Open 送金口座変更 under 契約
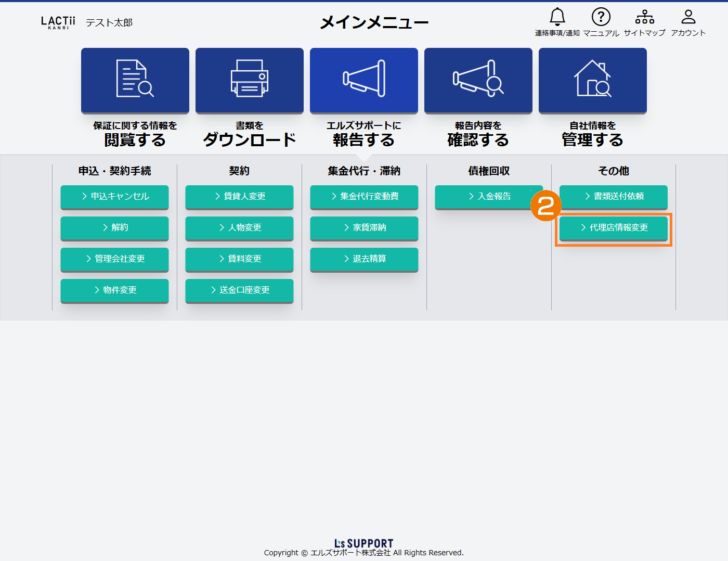This screenshot has height=561, width=728. (239, 290)
